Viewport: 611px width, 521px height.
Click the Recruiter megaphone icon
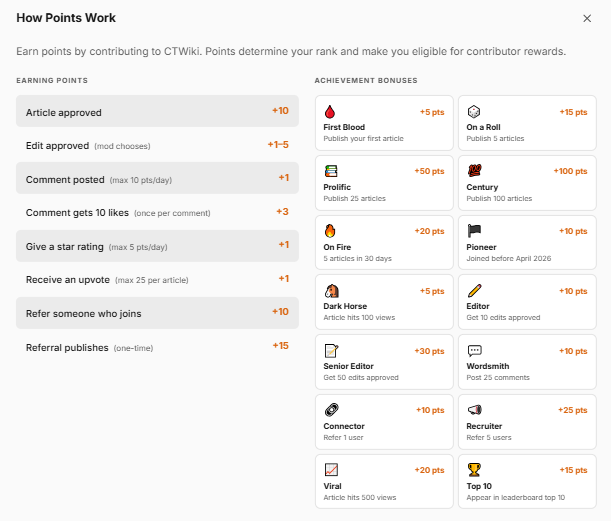474,410
